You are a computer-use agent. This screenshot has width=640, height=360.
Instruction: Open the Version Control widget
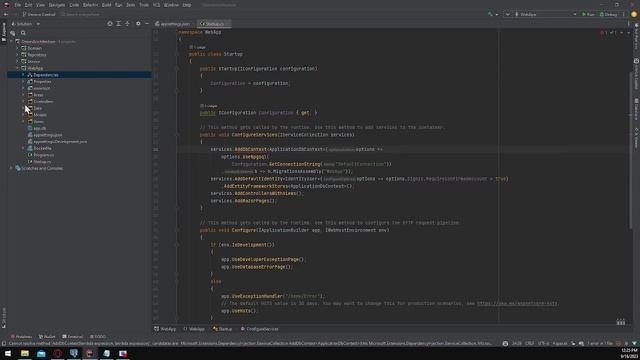click(39, 14)
